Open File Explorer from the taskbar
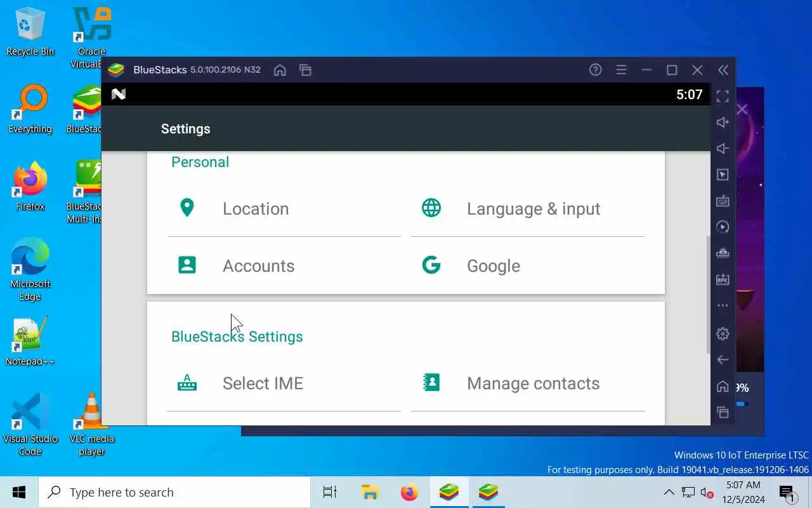Screen dimensions: 812x508 click(370, 492)
